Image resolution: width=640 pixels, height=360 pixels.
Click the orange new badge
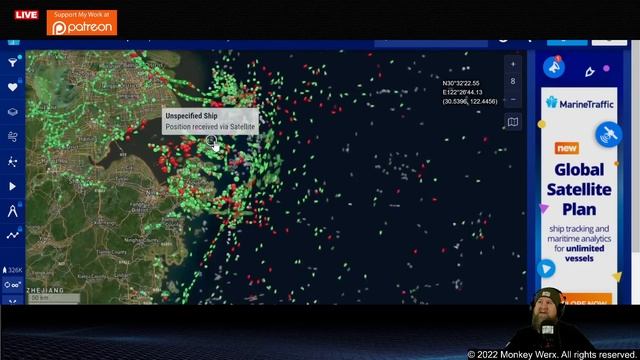point(567,148)
